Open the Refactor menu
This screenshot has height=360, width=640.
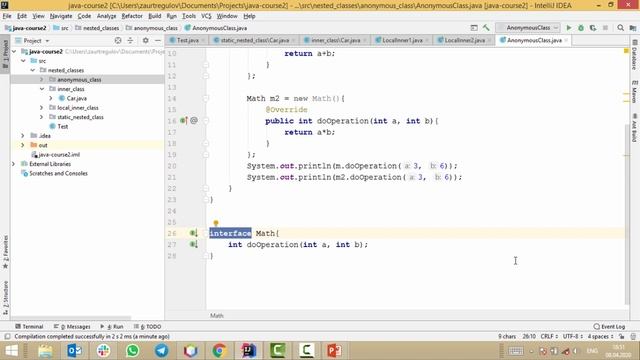tap(132, 16)
